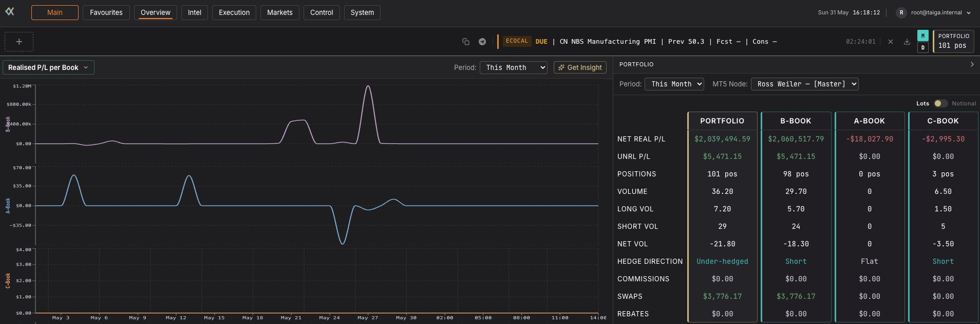Image resolution: width=980 pixels, height=324 pixels.
Task: Open Portfolio Period This Month dropdown
Action: [x=674, y=84]
